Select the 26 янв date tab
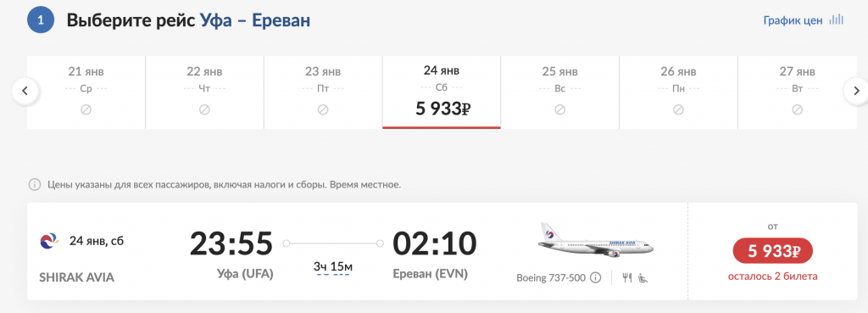The image size is (868, 313). pyautogui.click(x=678, y=92)
